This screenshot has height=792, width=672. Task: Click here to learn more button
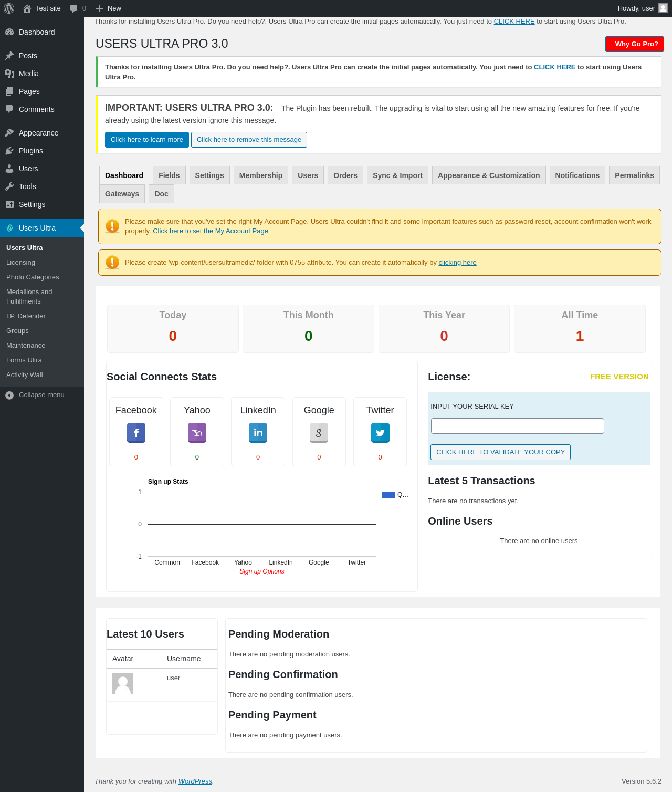[x=147, y=140]
